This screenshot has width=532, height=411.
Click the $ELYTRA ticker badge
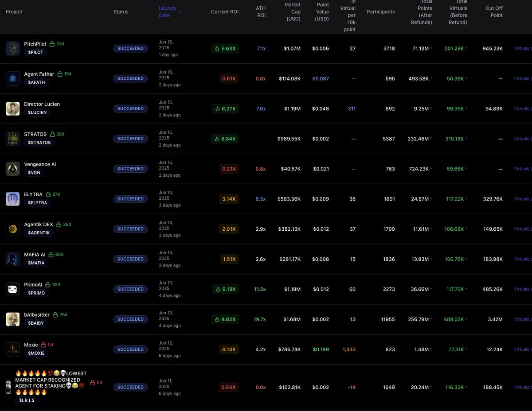37,203
